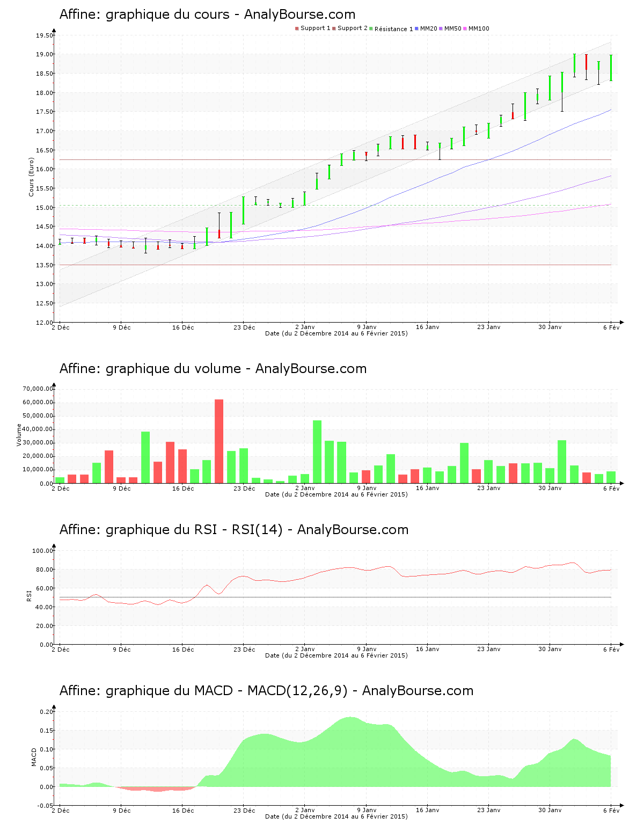Click '6 Fév' under the MACD chart
644x832 pixels.
point(611,811)
